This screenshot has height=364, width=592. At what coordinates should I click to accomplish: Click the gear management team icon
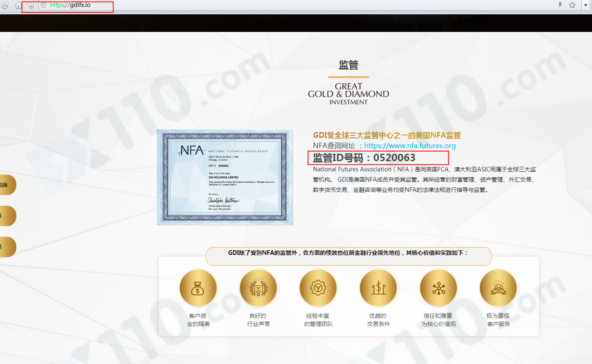point(318,288)
